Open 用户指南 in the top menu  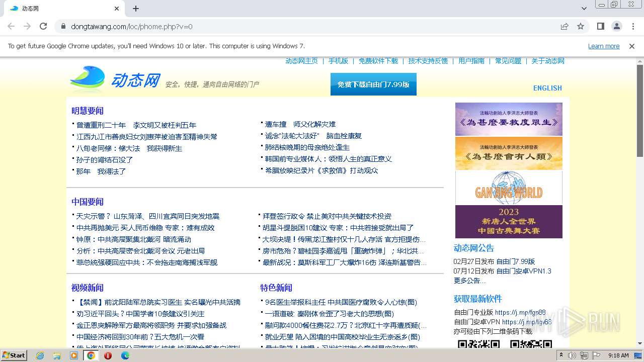point(471,61)
